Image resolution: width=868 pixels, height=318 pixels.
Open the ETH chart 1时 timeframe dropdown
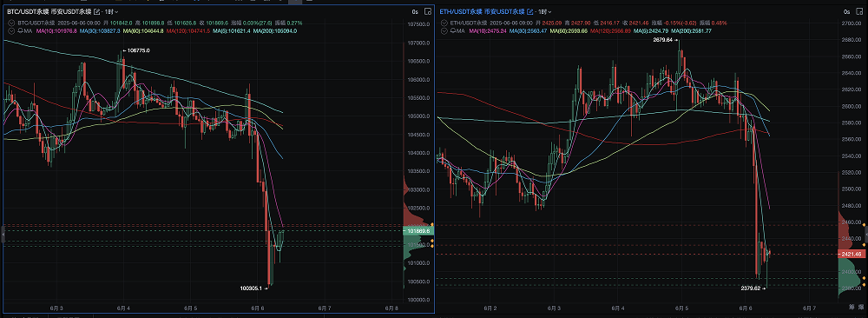click(545, 11)
